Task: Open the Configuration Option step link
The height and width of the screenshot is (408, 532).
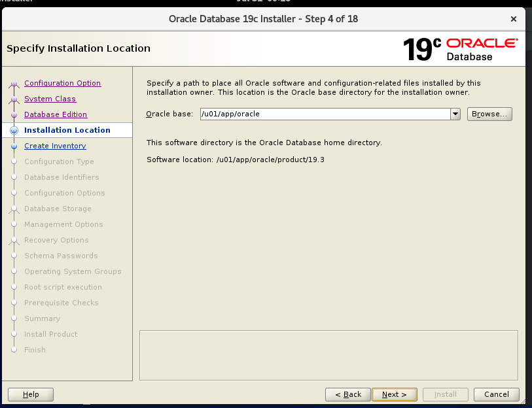Action: point(62,83)
